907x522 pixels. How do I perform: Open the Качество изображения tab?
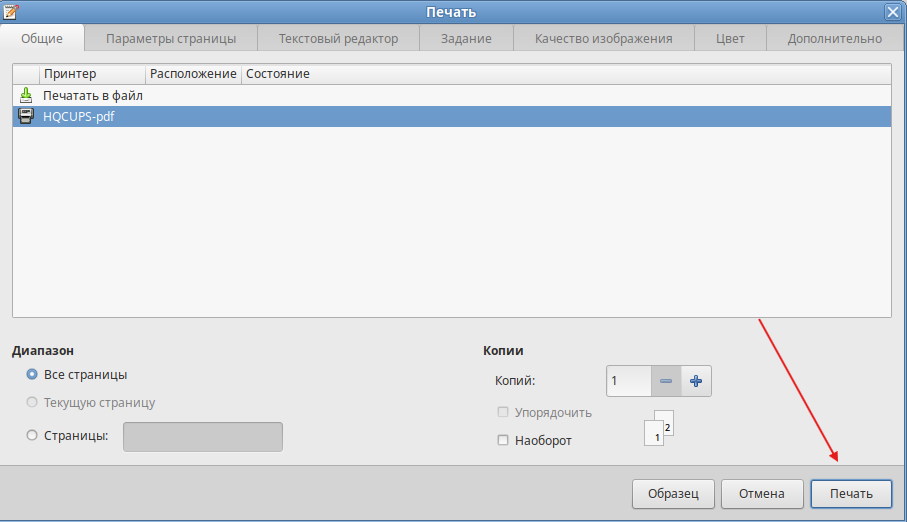click(603, 39)
